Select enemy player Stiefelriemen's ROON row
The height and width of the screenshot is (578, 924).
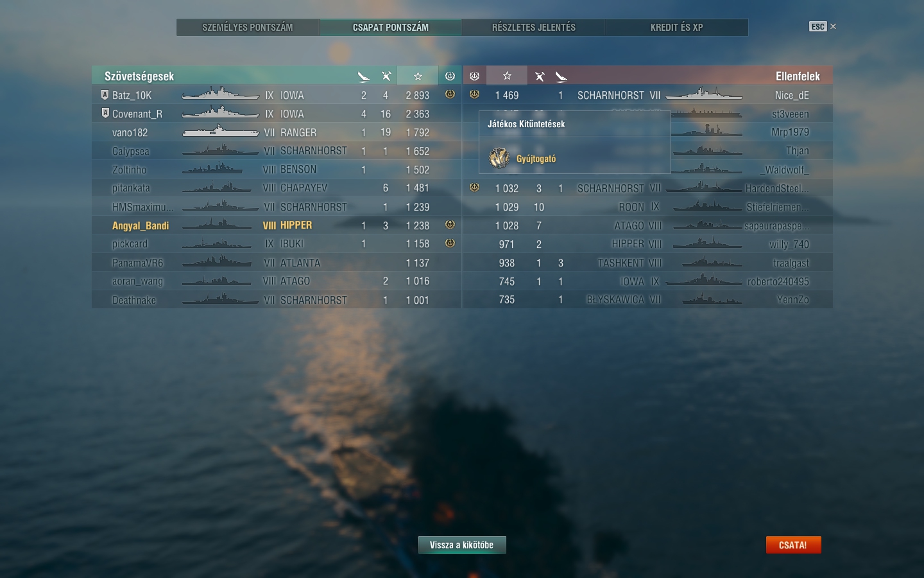point(648,207)
